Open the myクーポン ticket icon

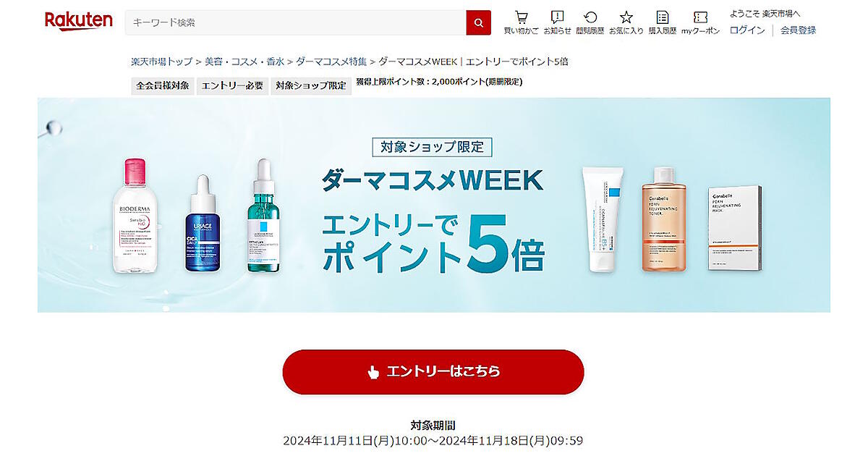(700, 22)
